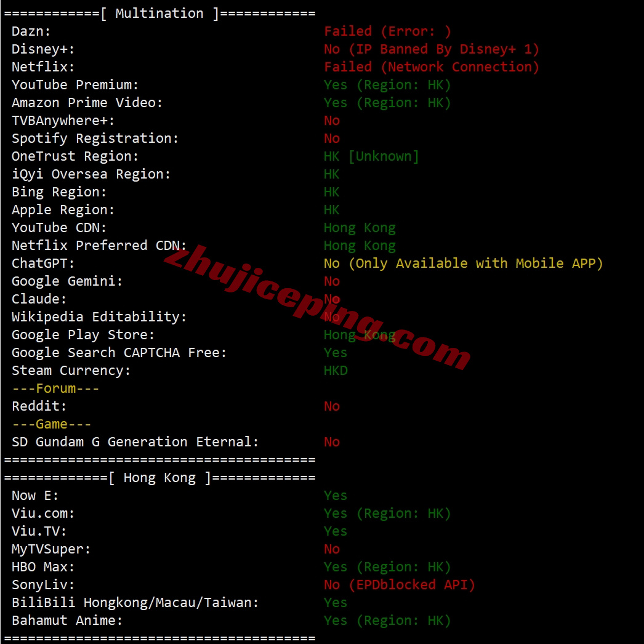Viewport: 644px width, 644px height.
Task: Select the SonyLiv EPDblocked API result
Action: tap(399, 585)
